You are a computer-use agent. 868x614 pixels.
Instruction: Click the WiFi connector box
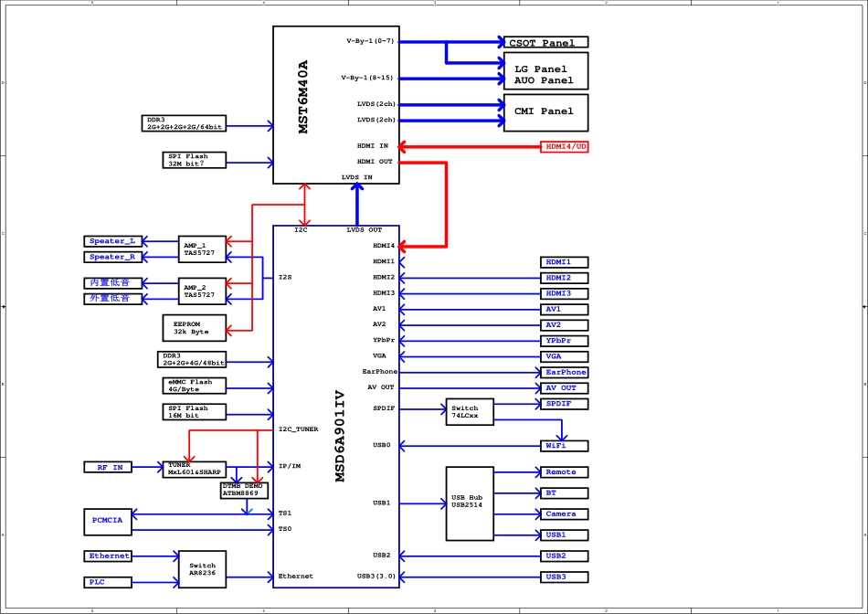565,446
